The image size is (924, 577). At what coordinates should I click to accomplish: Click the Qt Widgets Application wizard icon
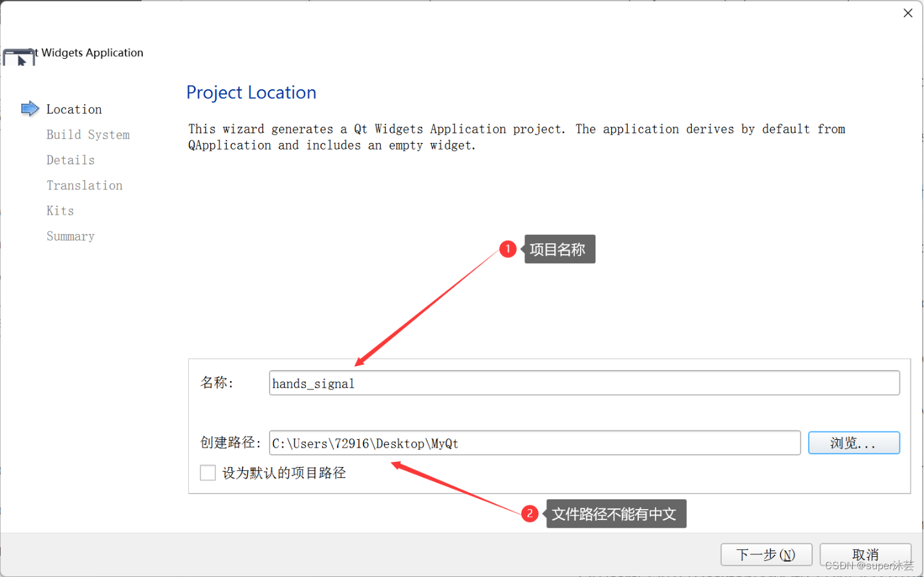click(x=19, y=57)
